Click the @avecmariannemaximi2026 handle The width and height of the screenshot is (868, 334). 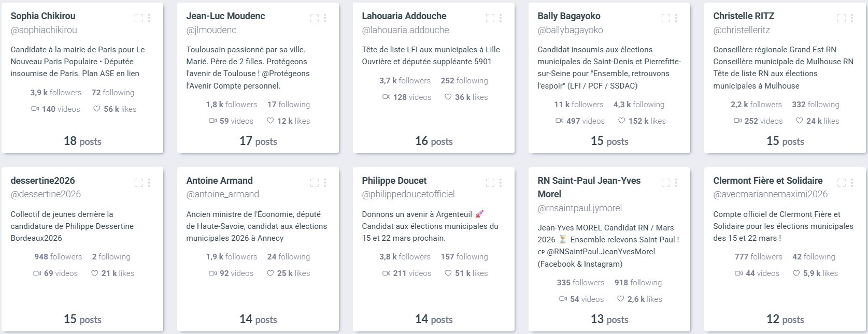click(x=770, y=194)
